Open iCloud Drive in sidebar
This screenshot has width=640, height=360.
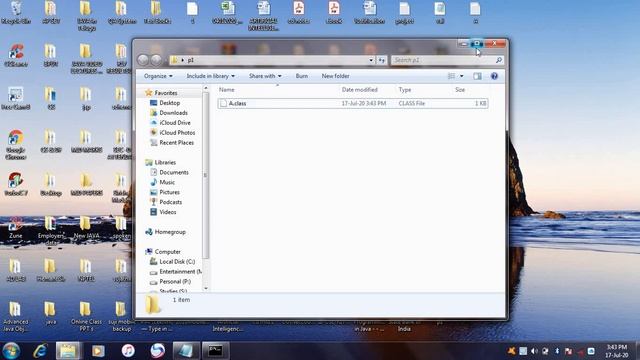click(175, 122)
